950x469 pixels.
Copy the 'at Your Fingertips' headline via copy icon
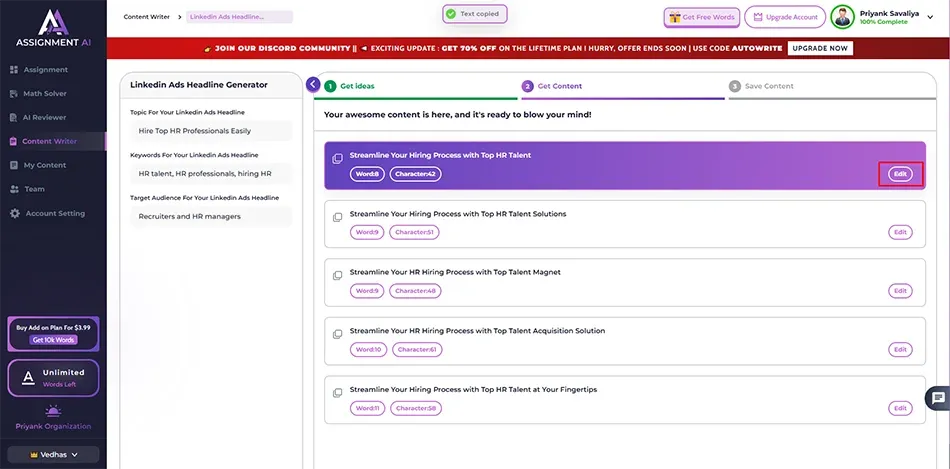click(338, 392)
